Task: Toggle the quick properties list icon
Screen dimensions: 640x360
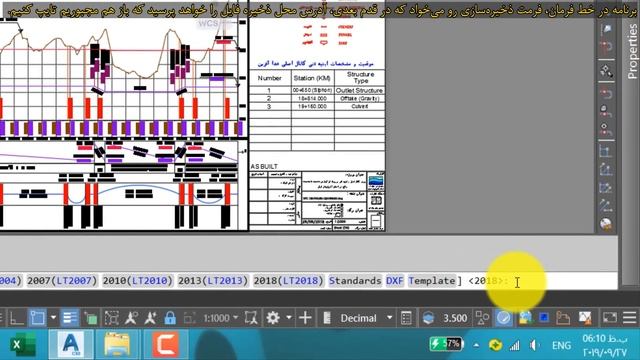Action: [x=406, y=318]
